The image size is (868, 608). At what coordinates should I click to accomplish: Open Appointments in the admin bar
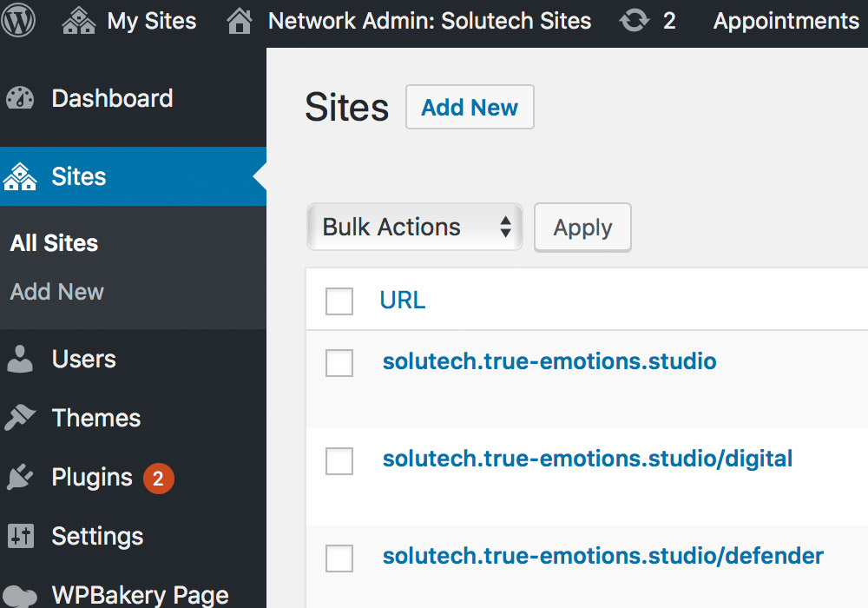(786, 21)
